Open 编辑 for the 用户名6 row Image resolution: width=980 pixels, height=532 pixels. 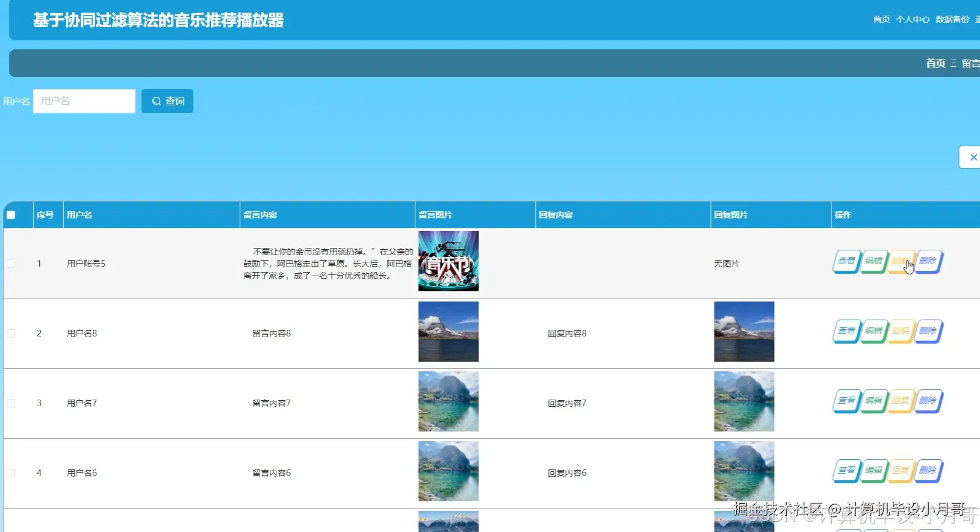click(x=873, y=471)
